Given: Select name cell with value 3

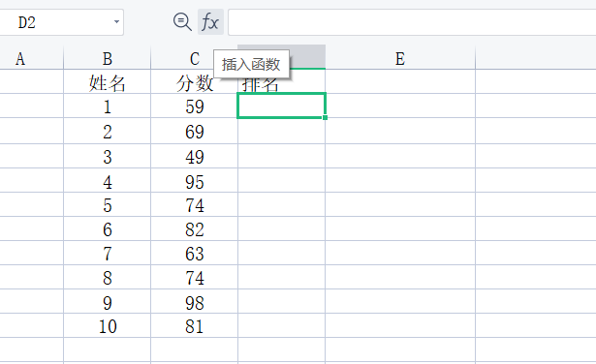Looking at the screenshot, I should coord(108,156).
